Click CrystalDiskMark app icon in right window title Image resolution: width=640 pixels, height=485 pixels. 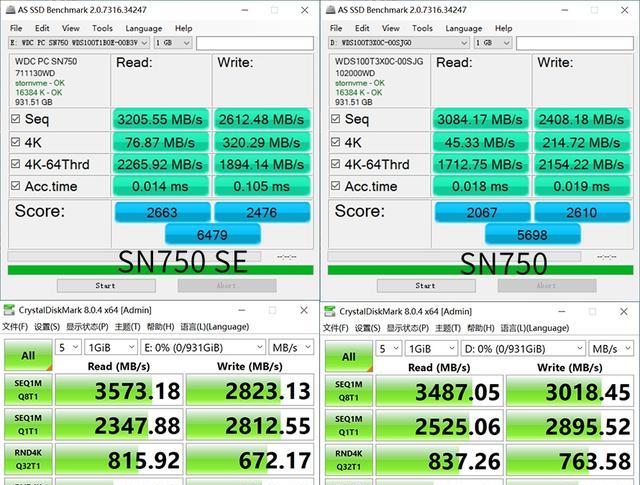329,311
